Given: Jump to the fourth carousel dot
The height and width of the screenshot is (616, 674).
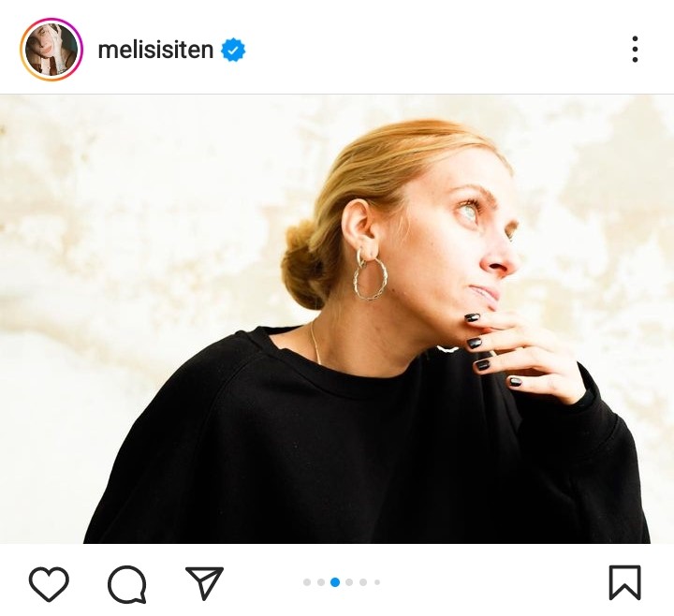Looking at the screenshot, I should (x=349, y=582).
